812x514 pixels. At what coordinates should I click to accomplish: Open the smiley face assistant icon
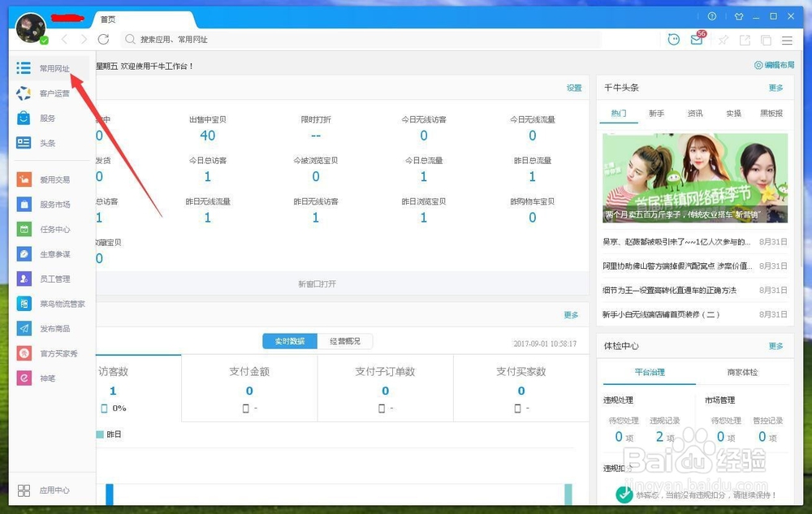pos(674,39)
